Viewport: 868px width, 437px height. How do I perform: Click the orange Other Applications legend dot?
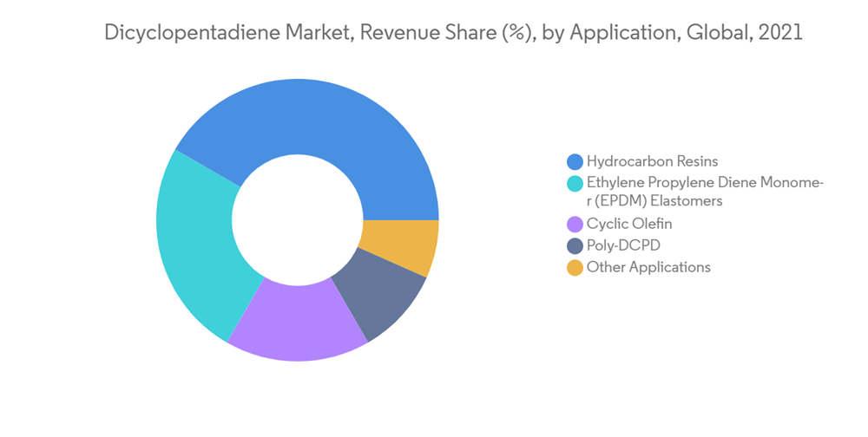click(575, 268)
